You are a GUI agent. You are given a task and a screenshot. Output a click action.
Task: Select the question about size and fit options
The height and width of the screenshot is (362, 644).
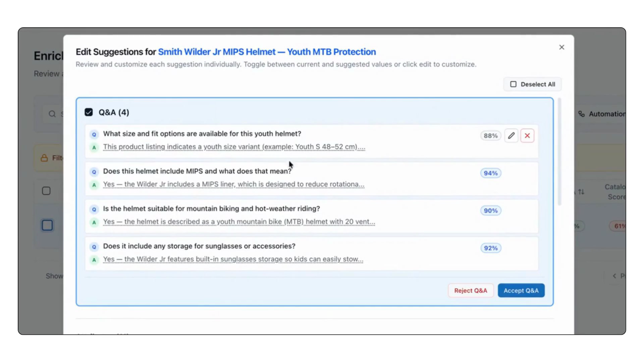click(202, 134)
